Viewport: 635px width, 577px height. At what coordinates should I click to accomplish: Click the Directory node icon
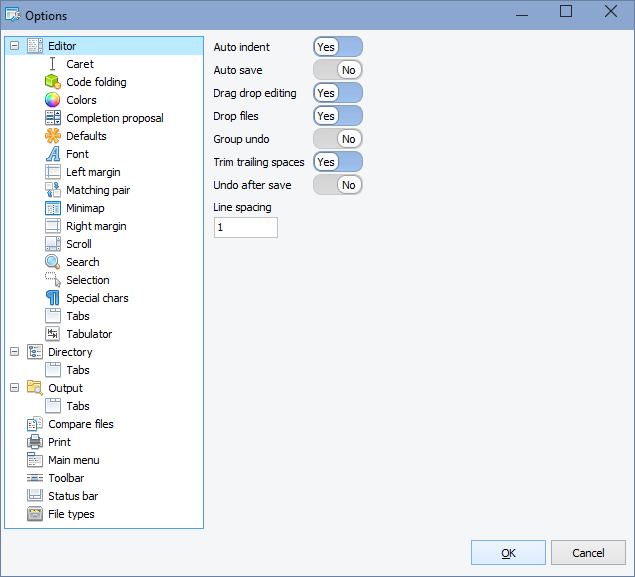(x=35, y=352)
